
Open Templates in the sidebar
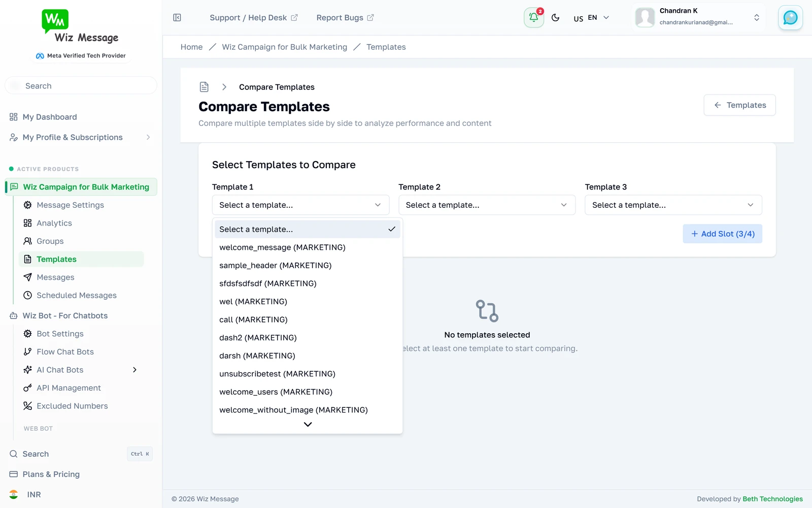click(x=81, y=259)
